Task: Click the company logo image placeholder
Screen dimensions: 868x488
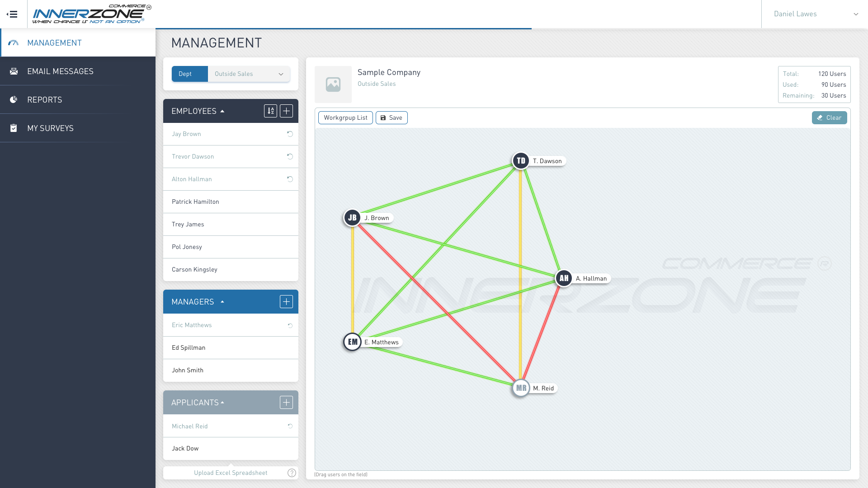Action: (333, 84)
